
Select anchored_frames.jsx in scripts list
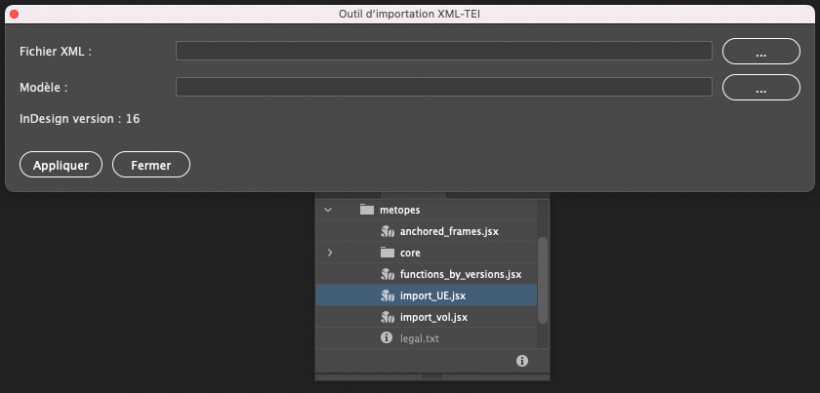coord(426,231)
